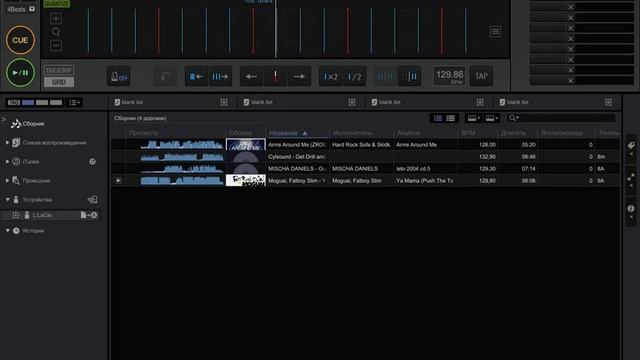This screenshot has width=640, height=360.
Task: Switch to column browse view icon
Action: 438,118
